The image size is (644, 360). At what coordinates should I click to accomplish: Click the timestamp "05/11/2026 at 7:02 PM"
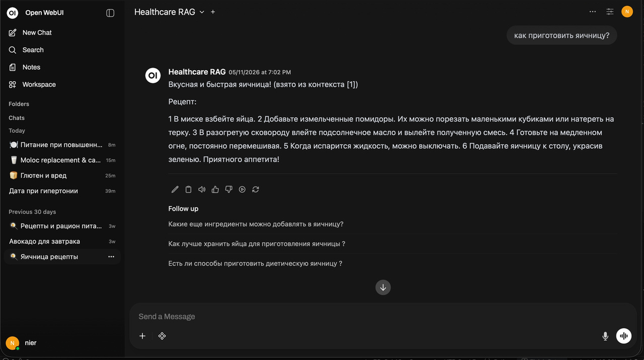[x=260, y=72]
